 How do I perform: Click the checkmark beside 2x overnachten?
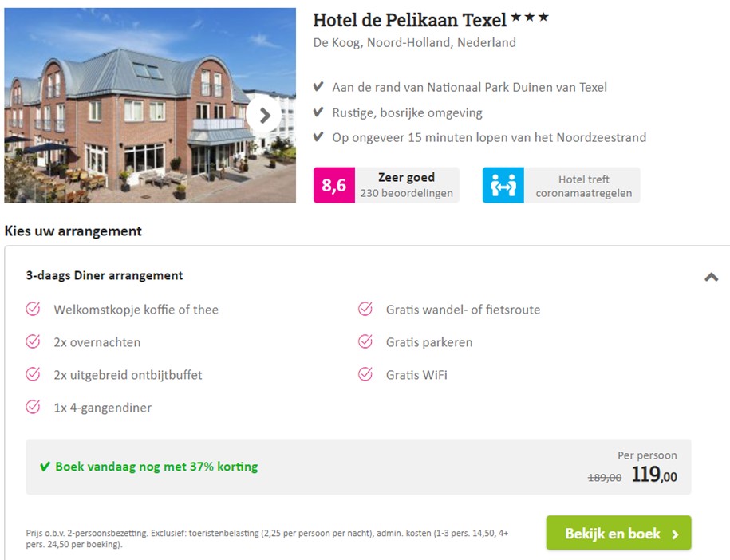[34, 342]
